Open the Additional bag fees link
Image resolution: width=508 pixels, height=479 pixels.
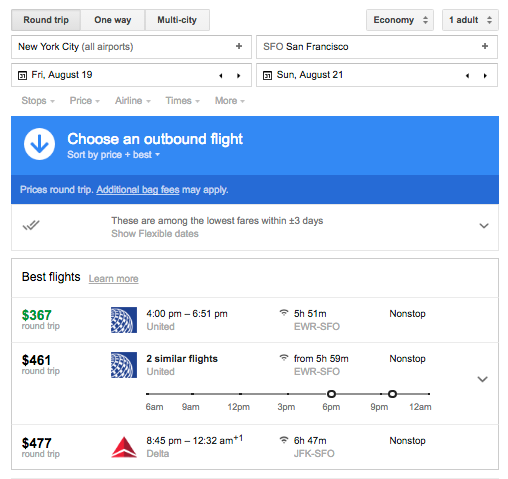[x=138, y=190]
